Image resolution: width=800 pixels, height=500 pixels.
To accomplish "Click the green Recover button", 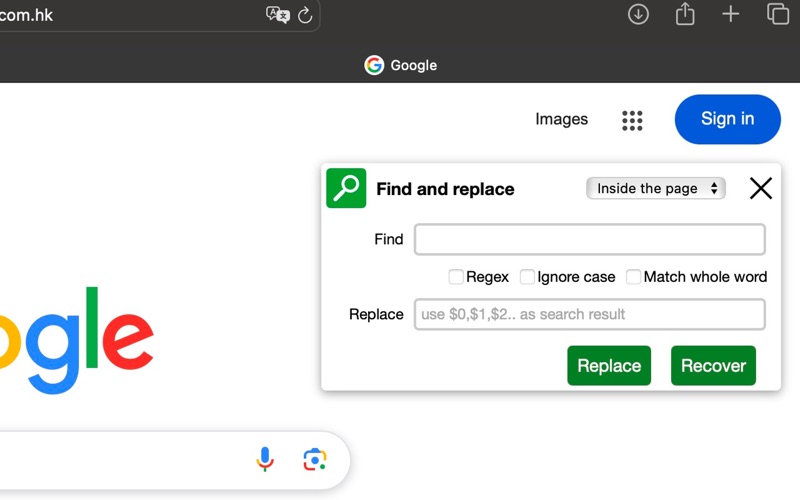I will pos(713,365).
